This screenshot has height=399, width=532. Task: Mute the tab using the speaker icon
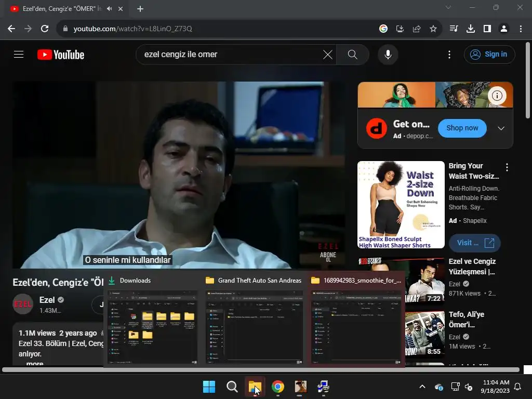coord(110,9)
